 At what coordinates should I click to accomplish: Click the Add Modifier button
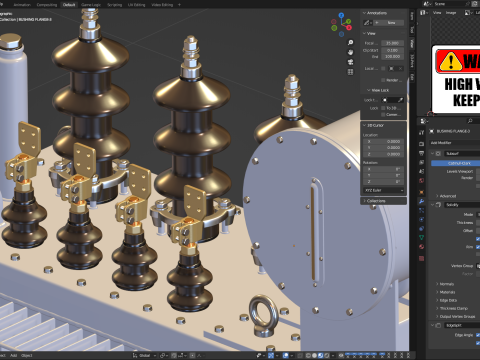click(455, 143)
